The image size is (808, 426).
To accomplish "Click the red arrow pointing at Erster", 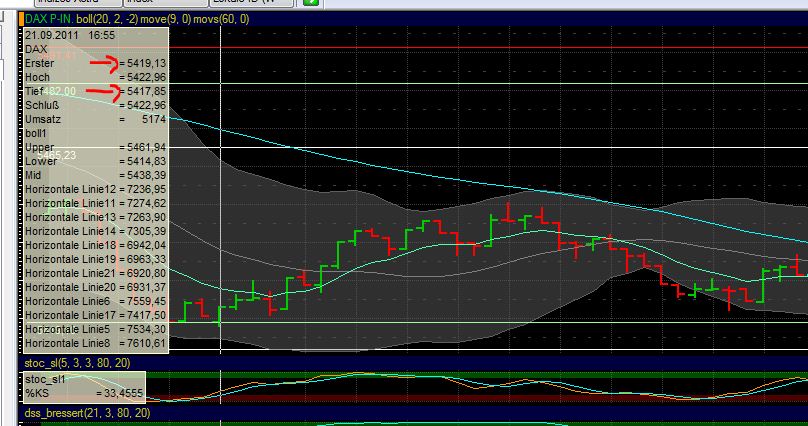I will (104, 64).
